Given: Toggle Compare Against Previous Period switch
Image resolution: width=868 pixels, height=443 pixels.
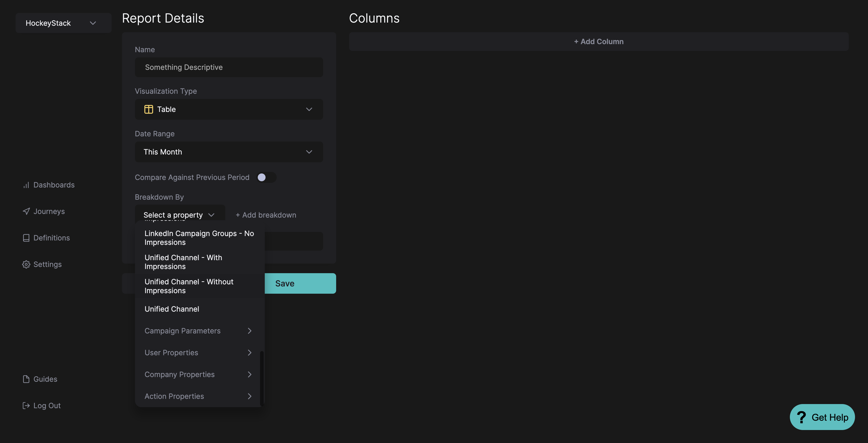Looking at the screenshot, I should 266,177.
